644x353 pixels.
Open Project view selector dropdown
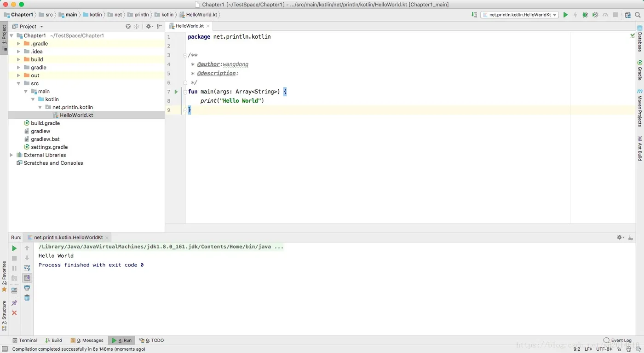pos(28,26)
